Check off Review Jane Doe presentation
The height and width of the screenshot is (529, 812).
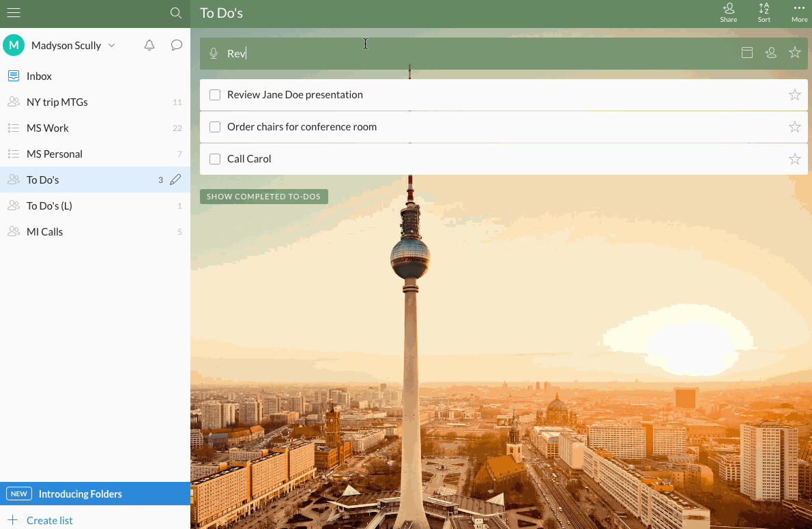pos(215,95)
